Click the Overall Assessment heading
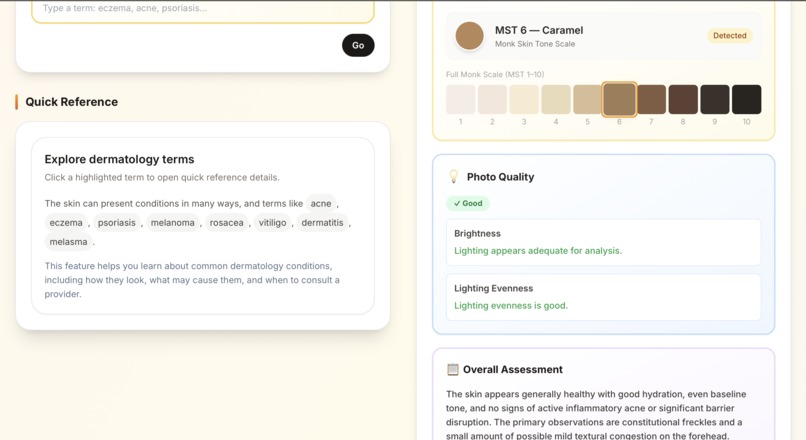806x440 pixels. pos(512,370)
